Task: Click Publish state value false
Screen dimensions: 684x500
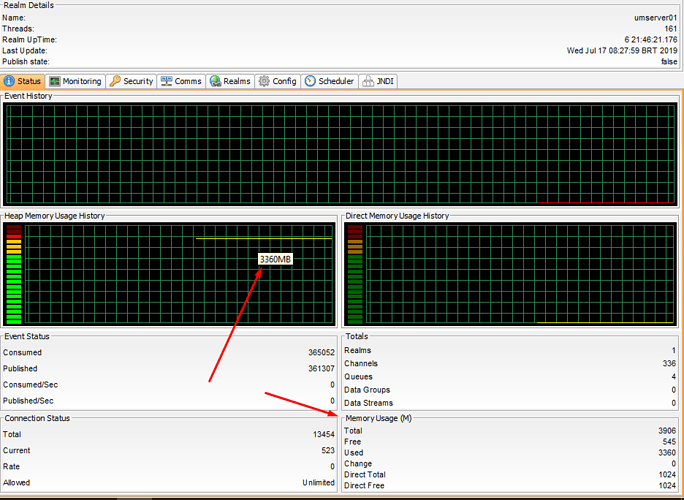Action: [x=669, y=62]
